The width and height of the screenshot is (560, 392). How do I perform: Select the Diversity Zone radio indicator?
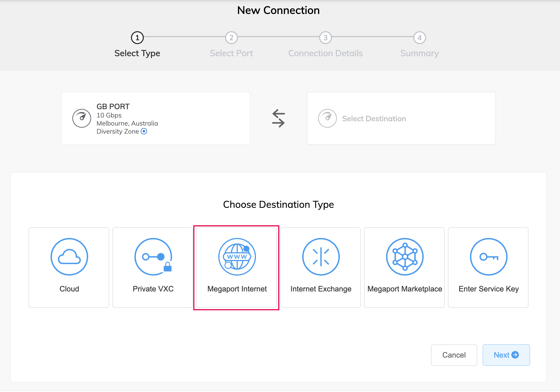[x=144, y=131]
